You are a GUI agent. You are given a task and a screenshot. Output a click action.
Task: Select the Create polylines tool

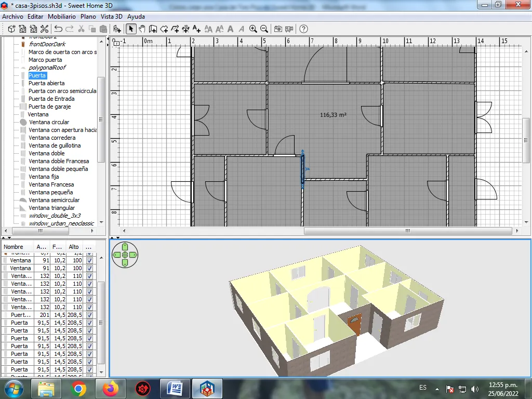(175, 29)
